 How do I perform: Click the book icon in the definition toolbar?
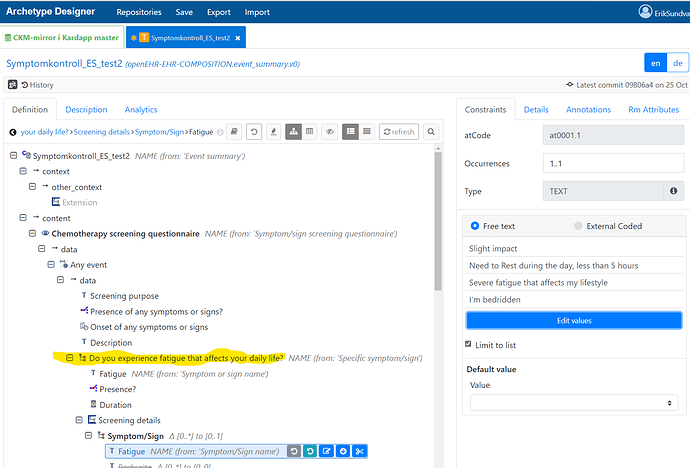pyautogui.click(x=234, y=132)
